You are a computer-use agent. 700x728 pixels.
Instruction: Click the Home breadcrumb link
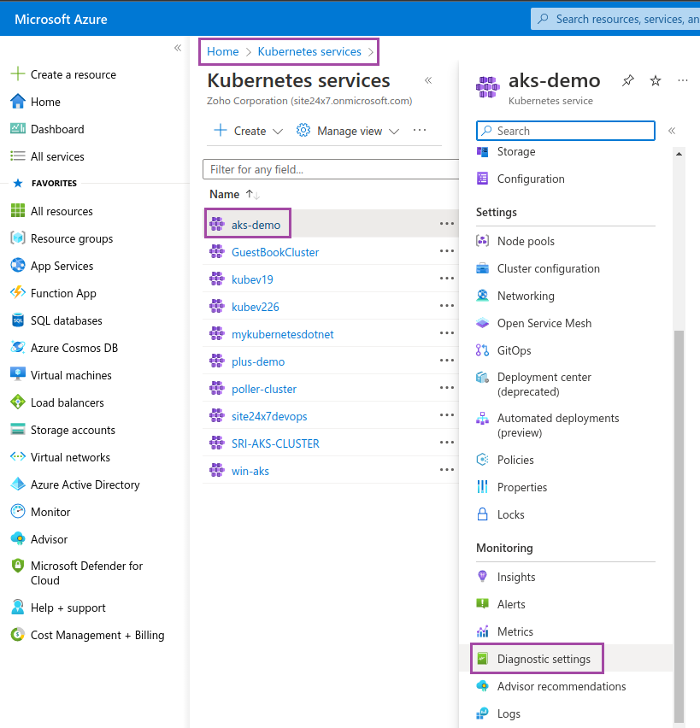(222, 51)
